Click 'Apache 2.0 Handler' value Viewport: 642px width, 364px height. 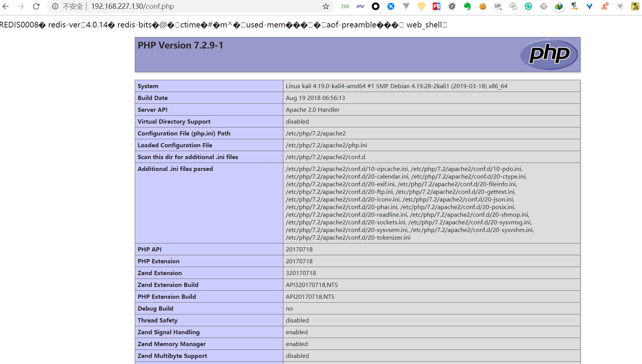click(312, 110)
